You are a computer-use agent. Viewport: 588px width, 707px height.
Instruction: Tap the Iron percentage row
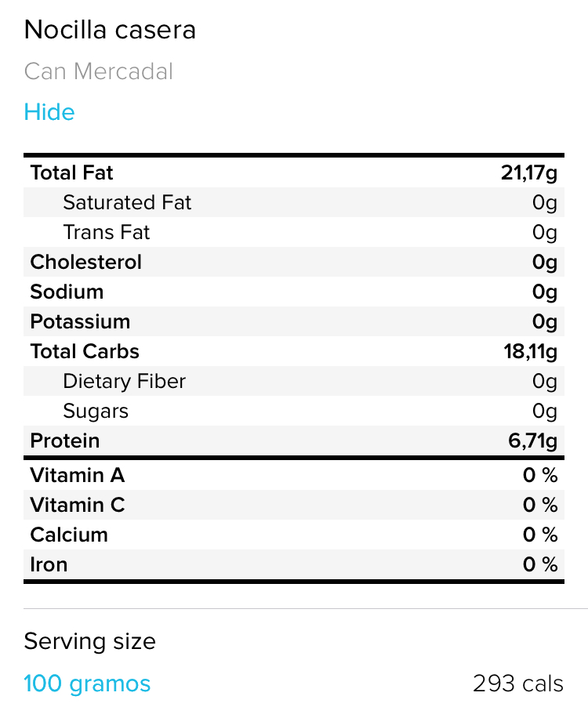coord(293,564)
